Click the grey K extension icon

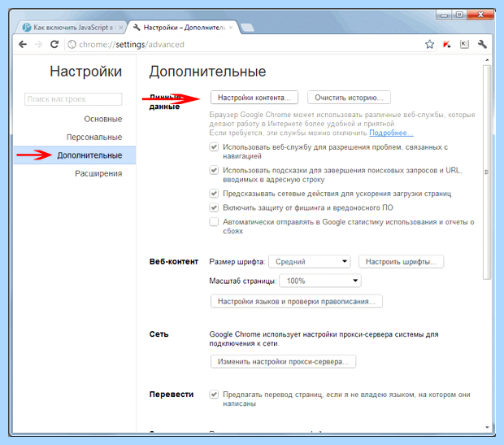[464, 45]
